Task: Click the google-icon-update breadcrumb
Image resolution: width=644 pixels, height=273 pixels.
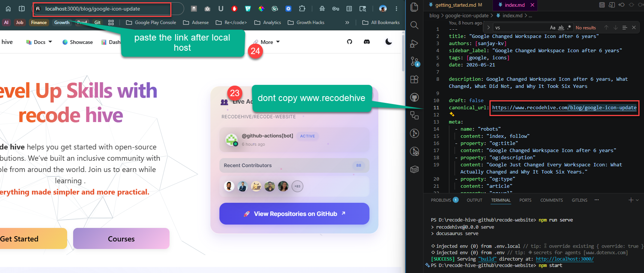Action: (x=467, y=16)
